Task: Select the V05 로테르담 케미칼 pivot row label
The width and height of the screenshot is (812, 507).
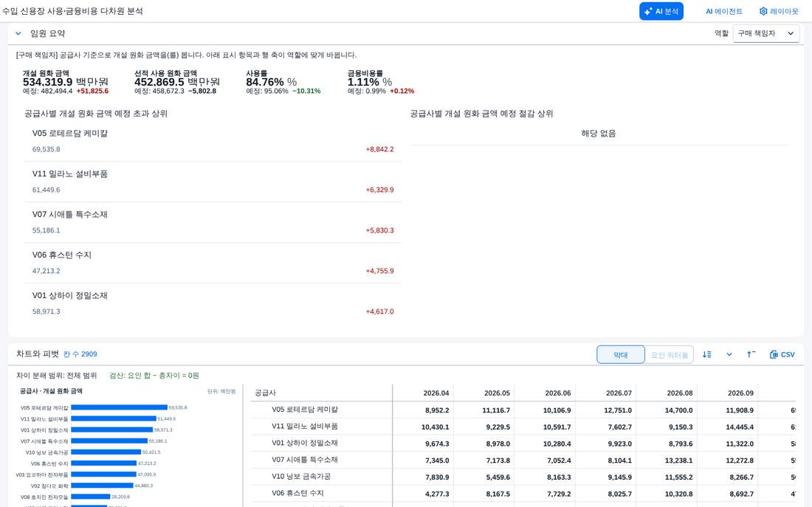Action: 304,410
